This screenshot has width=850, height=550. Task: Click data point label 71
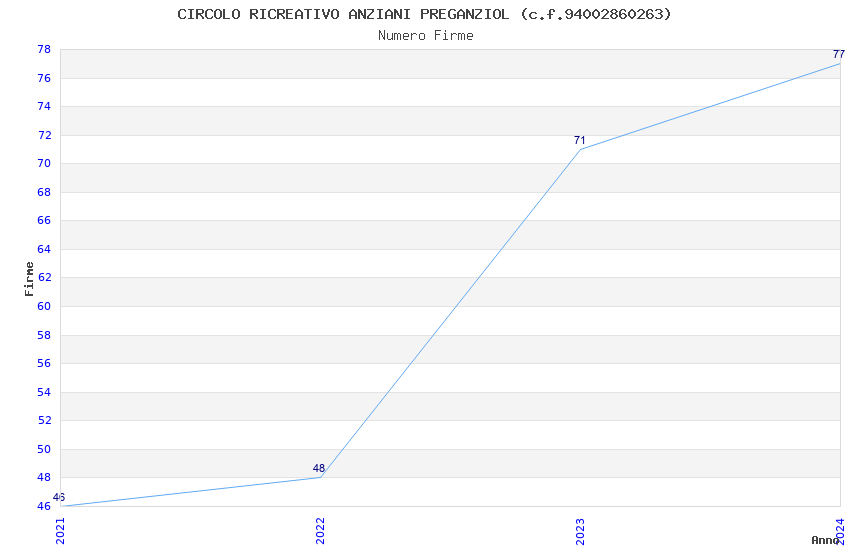[579, 140]
